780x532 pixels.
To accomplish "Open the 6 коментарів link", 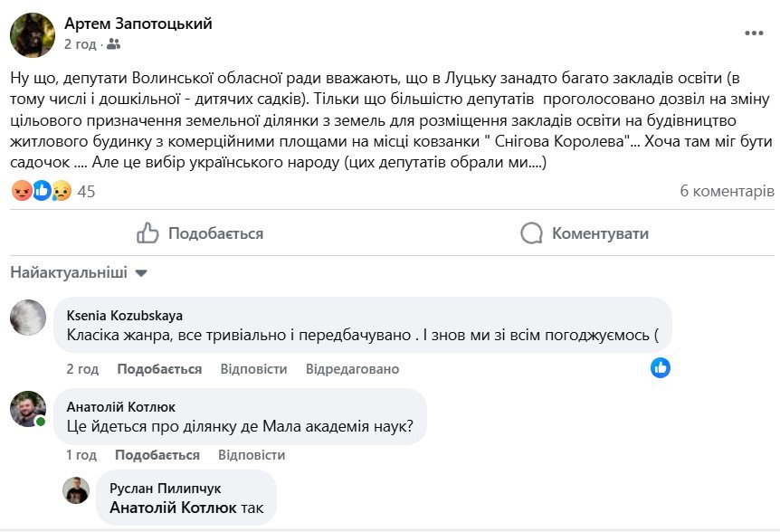I will tap(727, 191).
